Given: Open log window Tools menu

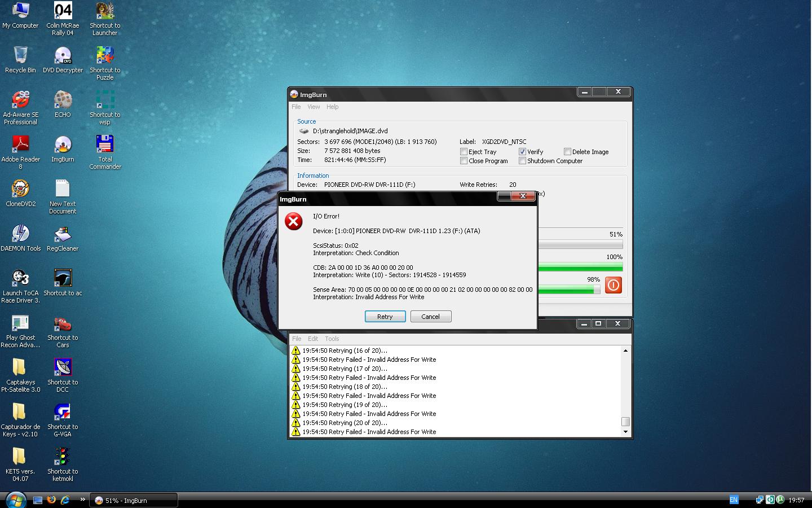Looking at the screenshot, I should tap(332, 339).
